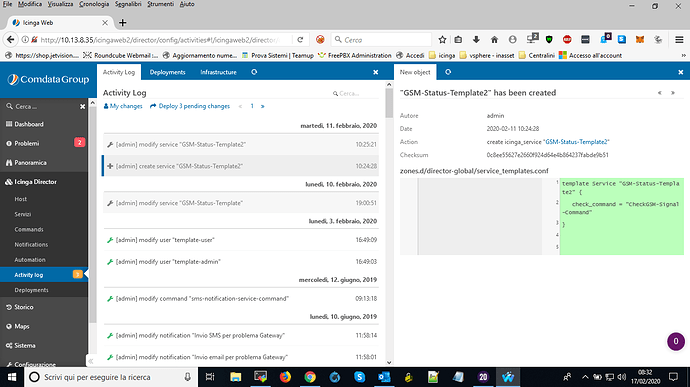Open the Cronologia menu
690x387 pixels.
pyautogui.click(x=94, y=4)
